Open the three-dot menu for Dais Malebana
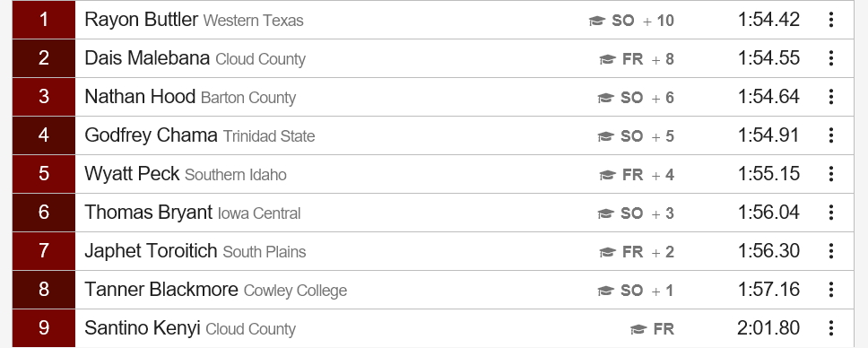This screenshot has width=868, height=348. (x=831, y=58)
